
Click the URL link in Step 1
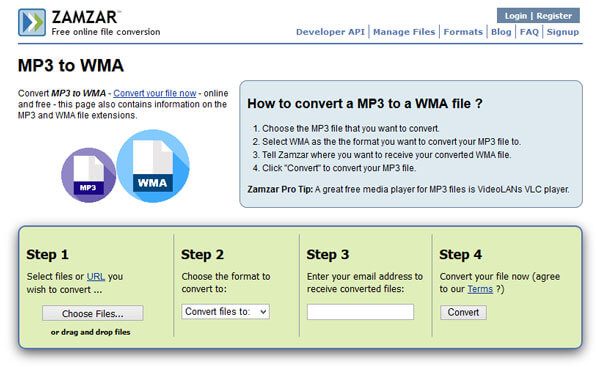tap(96, 276)
